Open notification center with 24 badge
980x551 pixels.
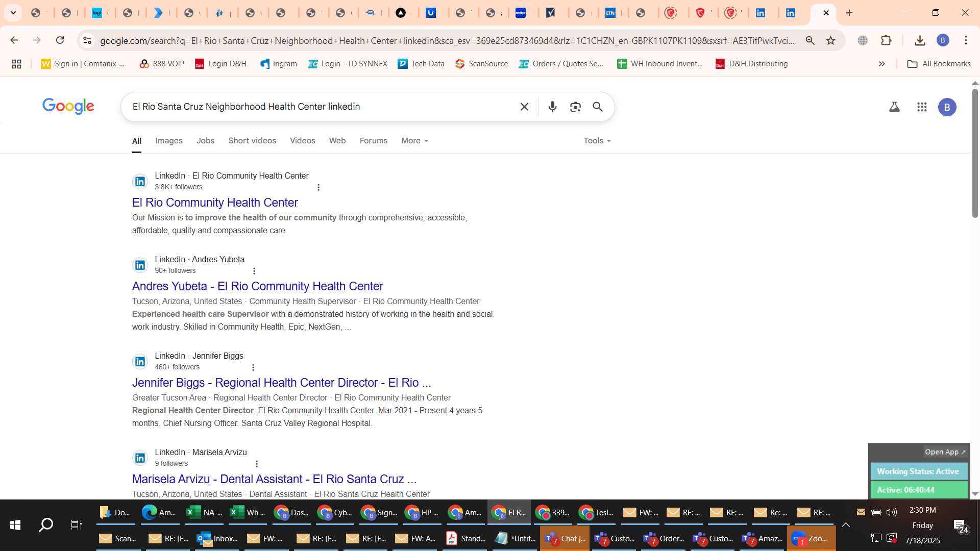961,525
